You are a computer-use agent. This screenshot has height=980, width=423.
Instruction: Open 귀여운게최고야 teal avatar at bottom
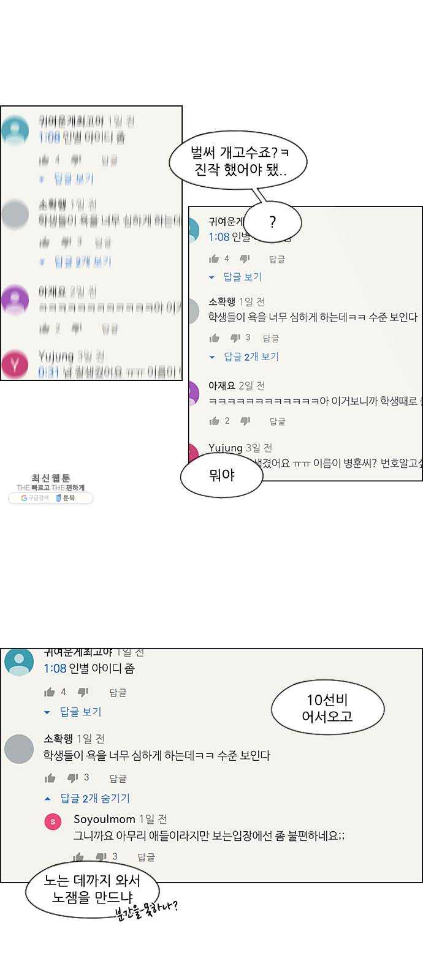pos(19,662)
